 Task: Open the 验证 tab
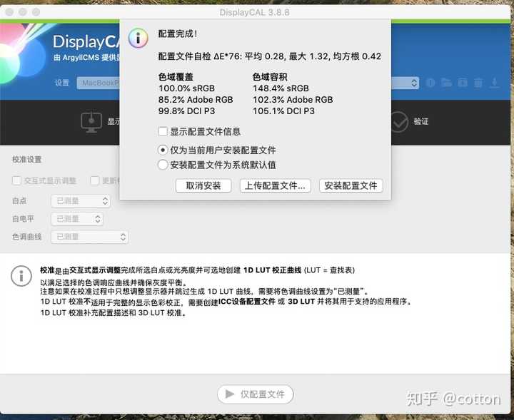coord(420,121)
